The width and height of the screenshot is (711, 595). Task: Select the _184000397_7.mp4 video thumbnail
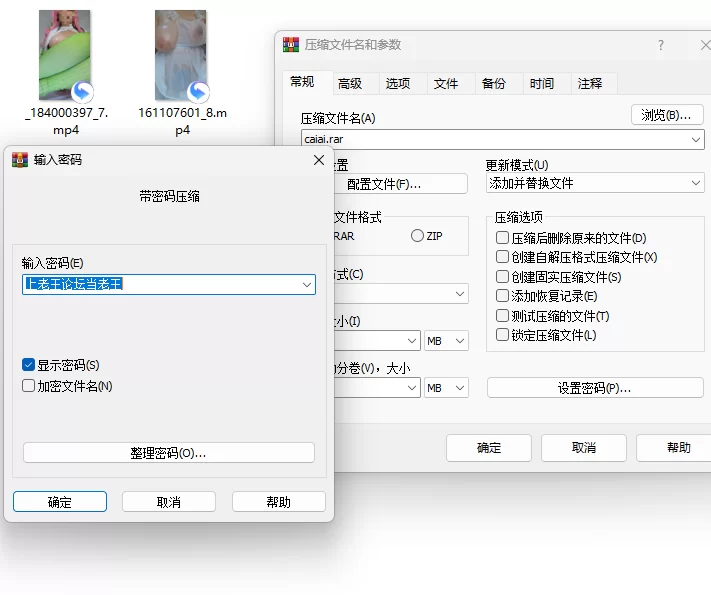pyautogui.click(x=65, y=55)
